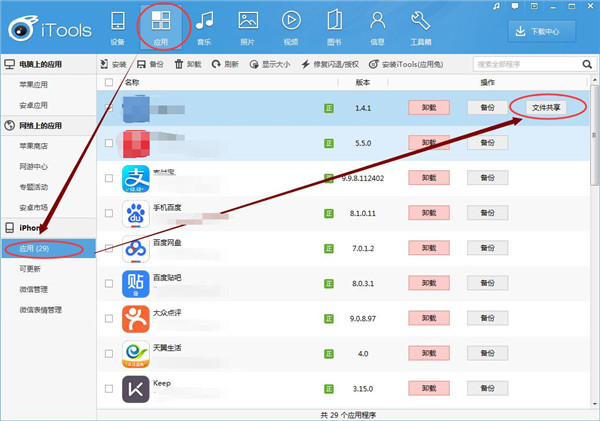Check the box for 大众点评
This screenshot has width=600, height=421.
(109, 318)
